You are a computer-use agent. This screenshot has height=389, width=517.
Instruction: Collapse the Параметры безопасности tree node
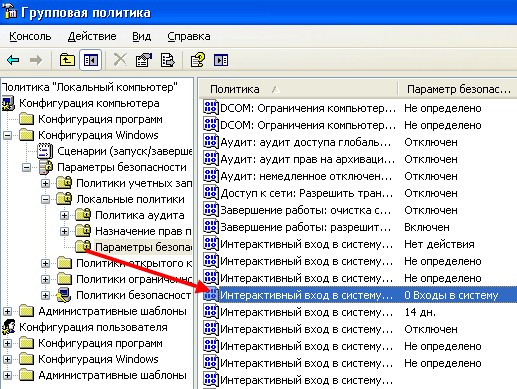(x=26, y=167)
